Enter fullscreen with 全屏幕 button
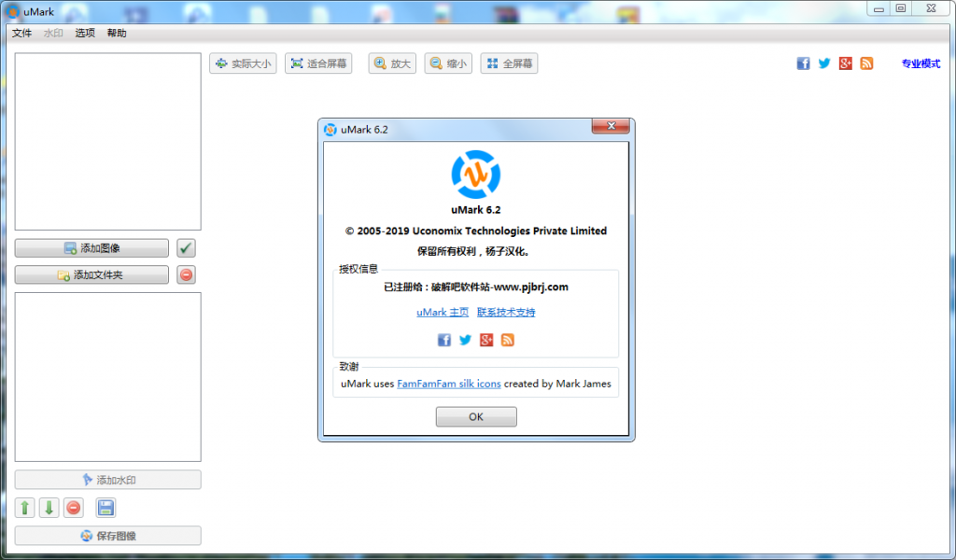Viewport: 956px width, 560px height. click(509, 63)
